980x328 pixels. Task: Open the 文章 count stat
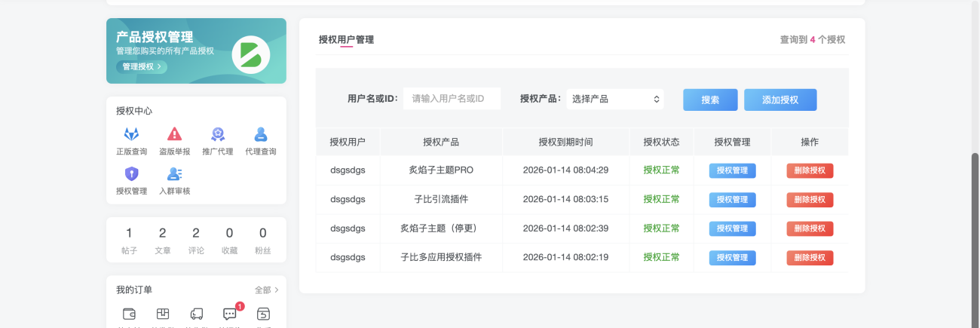pyautogui.click(x=163, y=240)
